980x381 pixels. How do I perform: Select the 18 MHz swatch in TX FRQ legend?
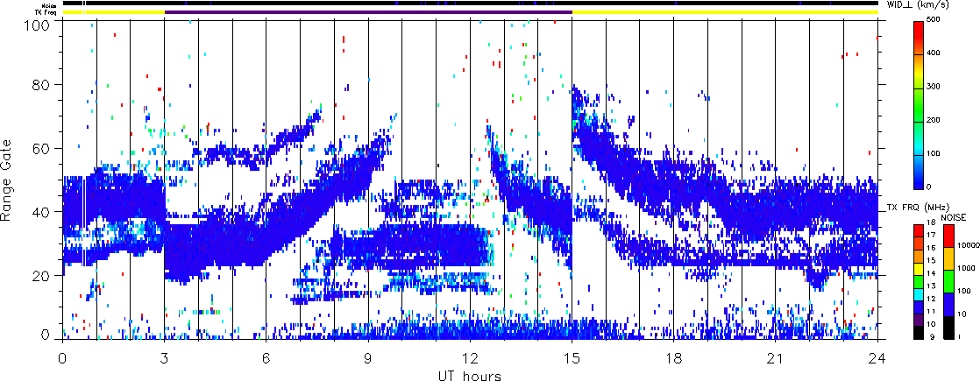coord(918,229)
